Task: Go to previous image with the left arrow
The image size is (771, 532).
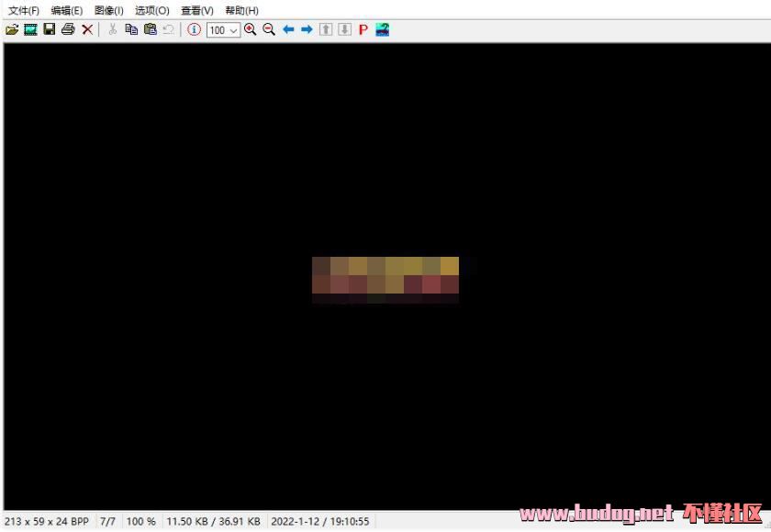Action: (288, 29)
